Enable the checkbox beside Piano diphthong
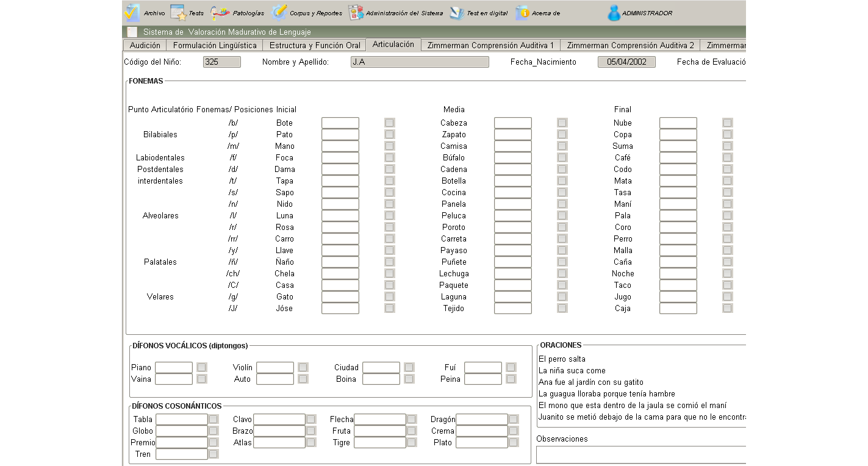 202,367
